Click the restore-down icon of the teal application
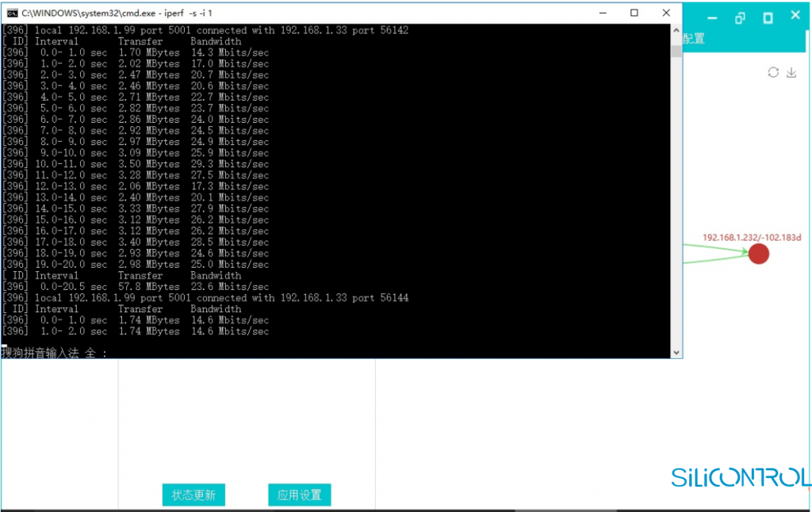Image resolution: width=812 pixels, height=512 pixels. click(x=740, y=18)
